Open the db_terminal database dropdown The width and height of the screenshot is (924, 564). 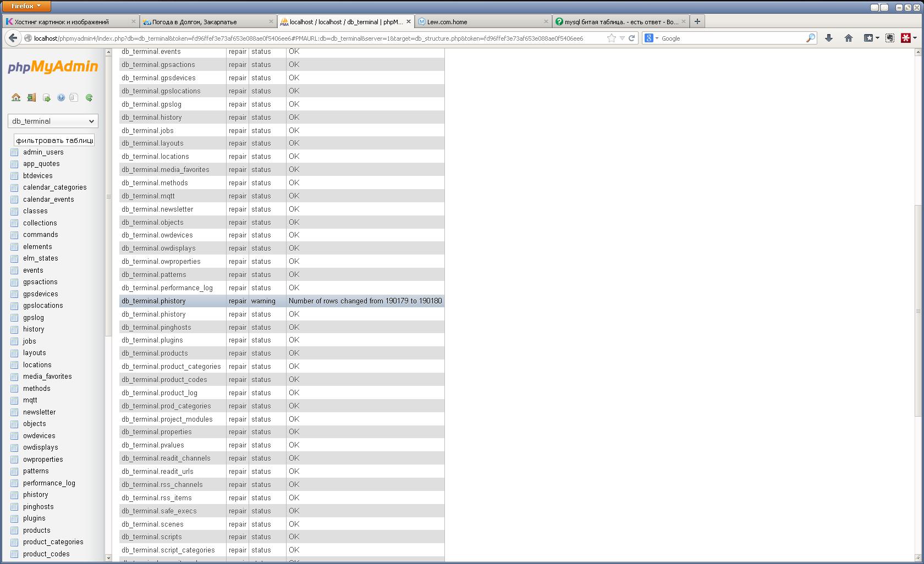pyautogui.click(x=53, y=121)
